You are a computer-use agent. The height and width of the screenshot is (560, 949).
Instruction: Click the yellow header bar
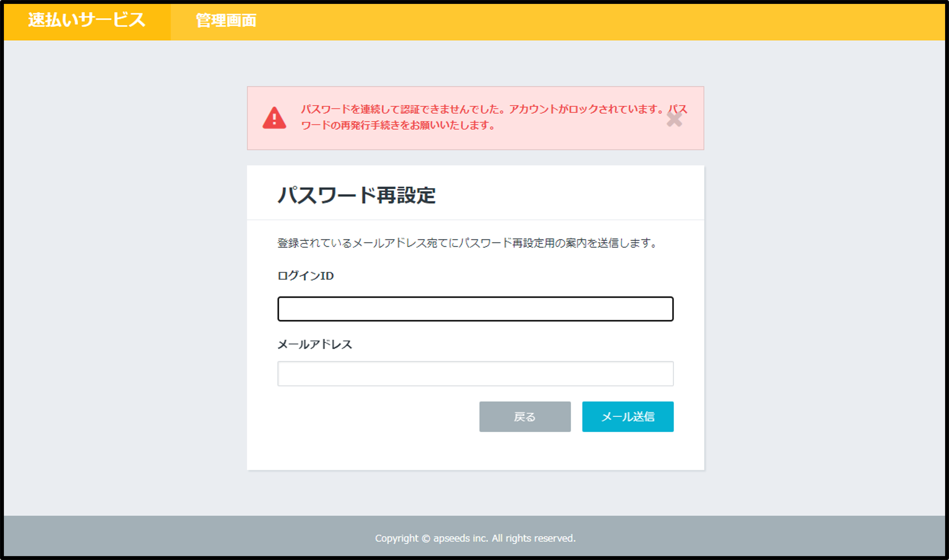coord(566,21)
